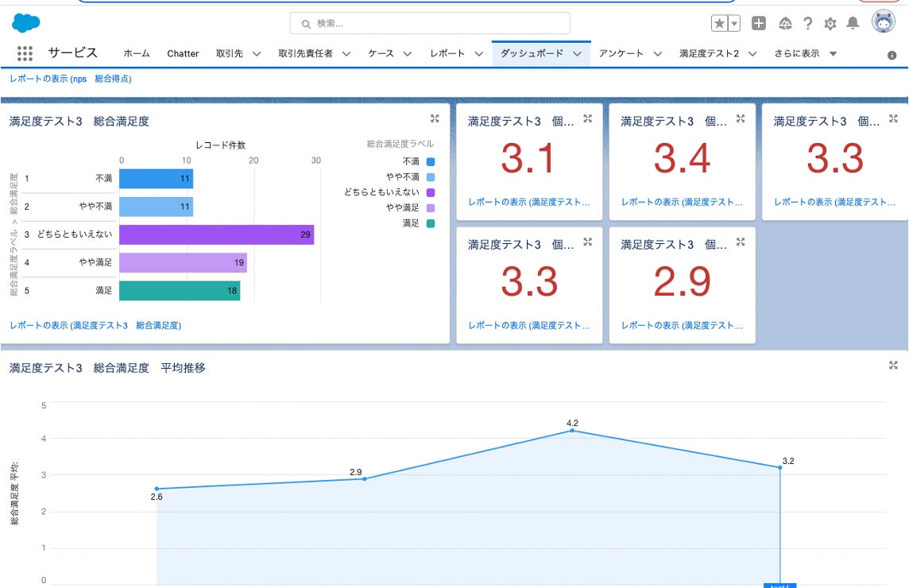Open the notifications bell
This screenshot has height=588, width=909.
[853, 24]
